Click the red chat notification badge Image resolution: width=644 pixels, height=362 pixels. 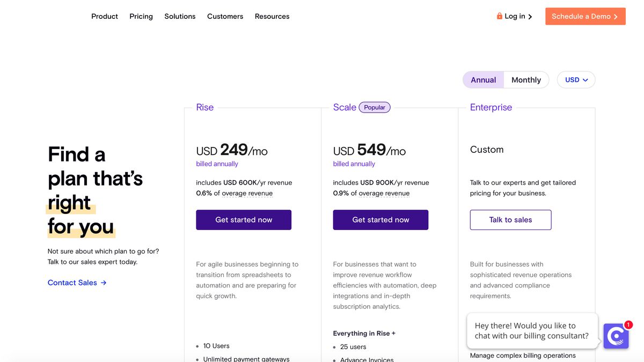tap(628, 324)
